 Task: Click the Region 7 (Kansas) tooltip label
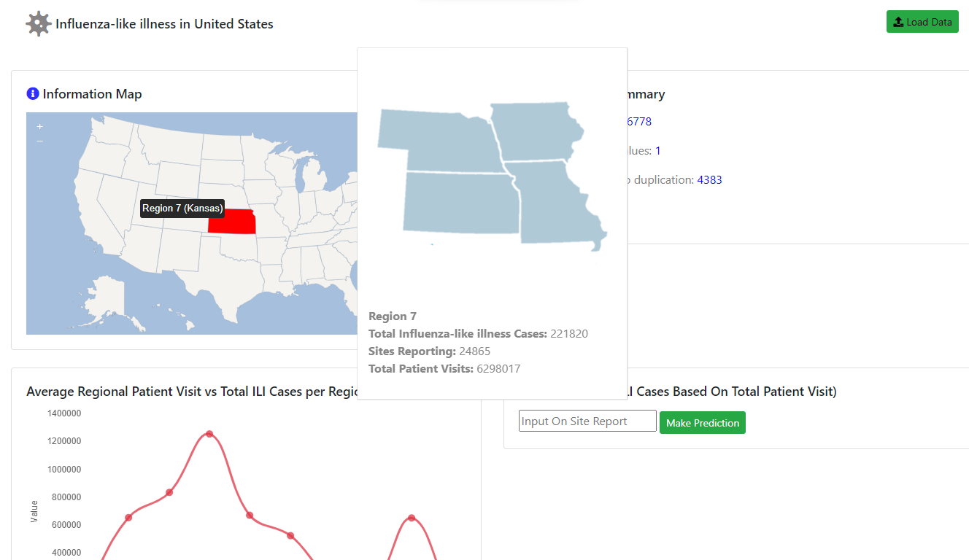tap(182, 208)
